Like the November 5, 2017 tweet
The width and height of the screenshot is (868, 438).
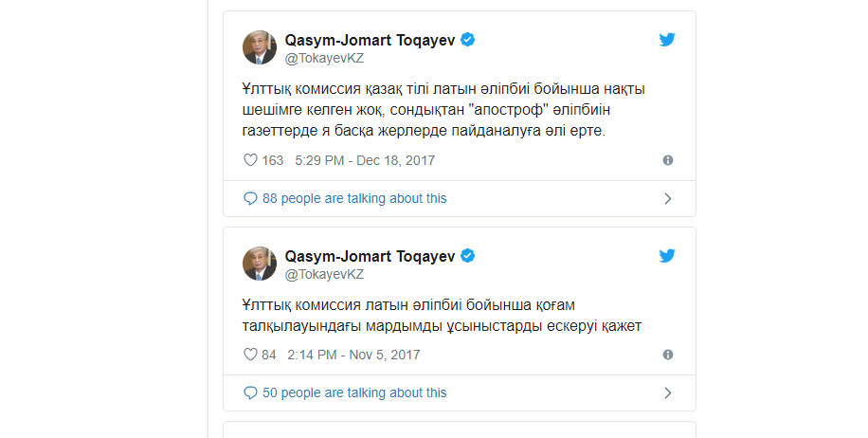(x=251, y=355)
